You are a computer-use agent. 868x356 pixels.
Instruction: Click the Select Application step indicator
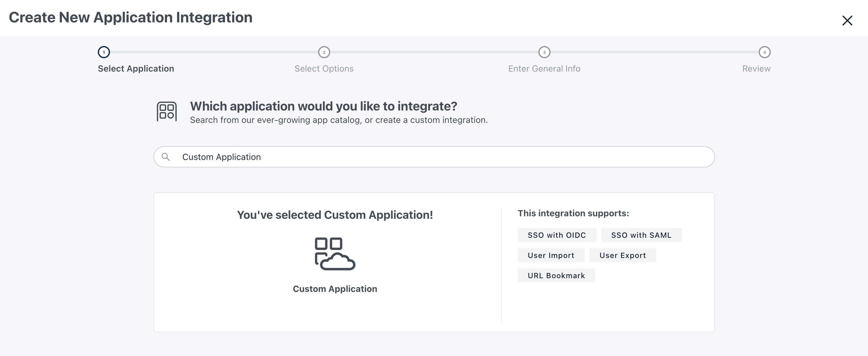coord(103,51)
